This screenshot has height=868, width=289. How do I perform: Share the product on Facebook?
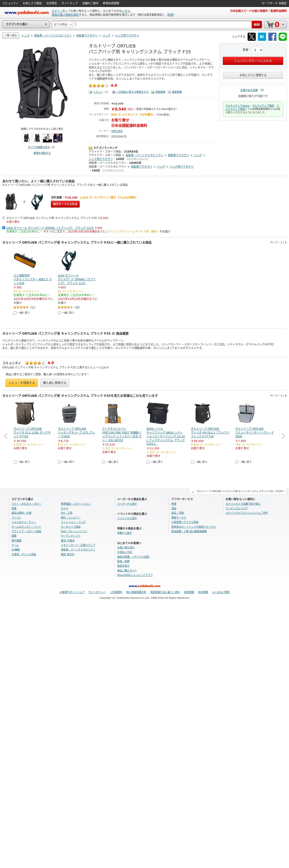pyautogui.click(x=272, y=37)
